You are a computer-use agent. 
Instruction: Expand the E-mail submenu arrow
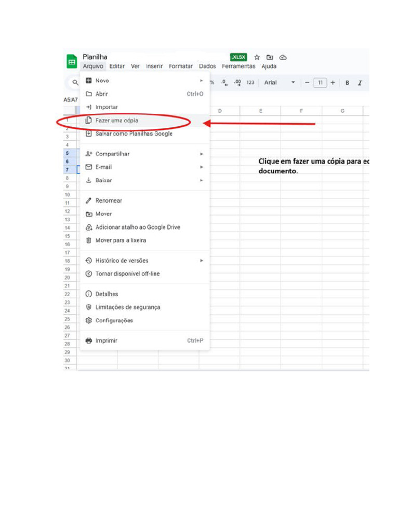click(202, 167)
